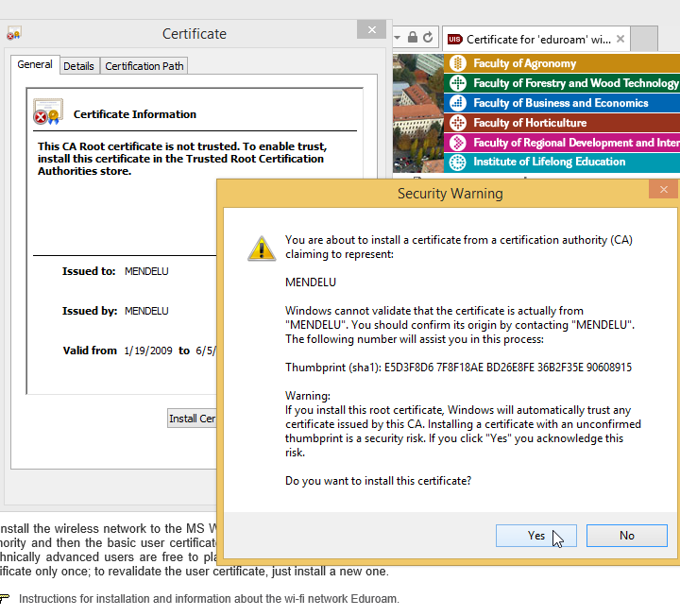Confirm installation with the Yes button
The width and height of the screenshot is (680, 616).
pos(536,536)
